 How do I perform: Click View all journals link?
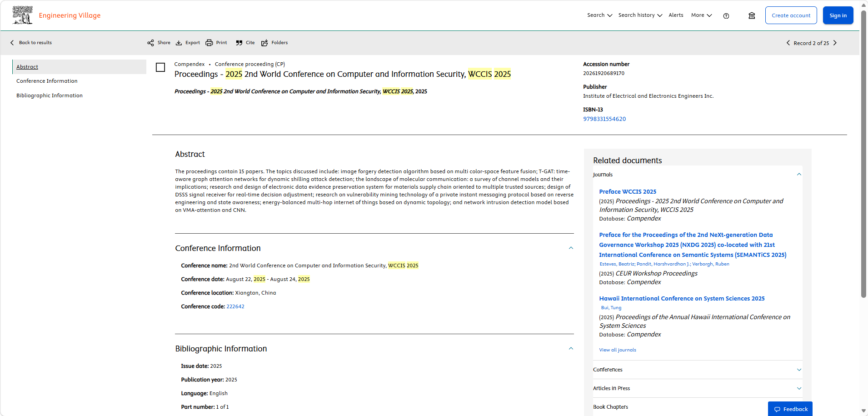point(618,350)
